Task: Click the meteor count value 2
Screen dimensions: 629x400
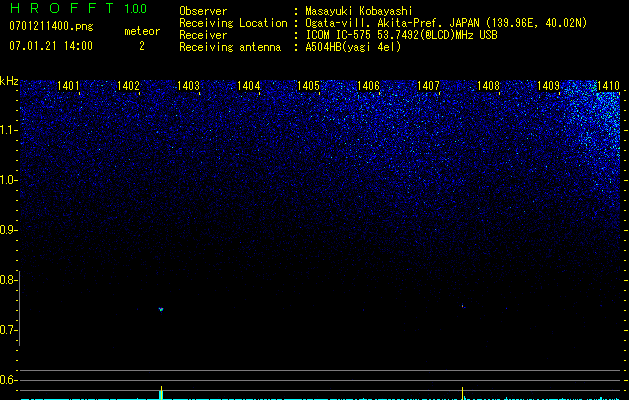Action: point(142,46)
